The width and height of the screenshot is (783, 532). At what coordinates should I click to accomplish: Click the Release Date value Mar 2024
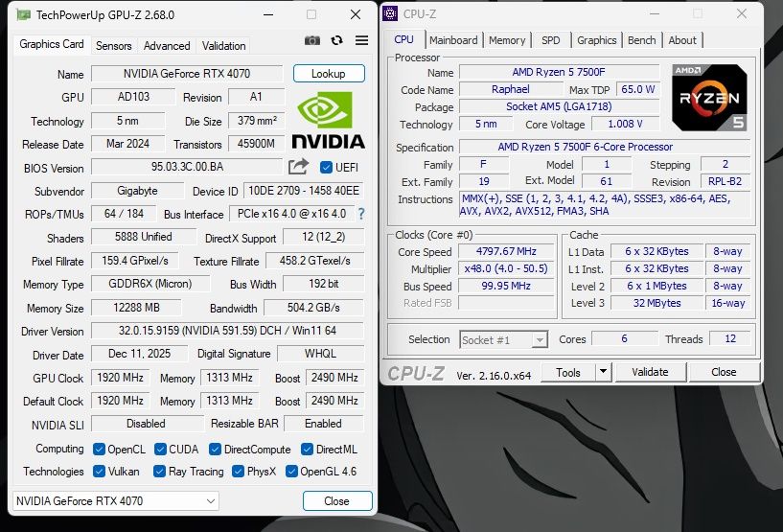click(127, 144)
